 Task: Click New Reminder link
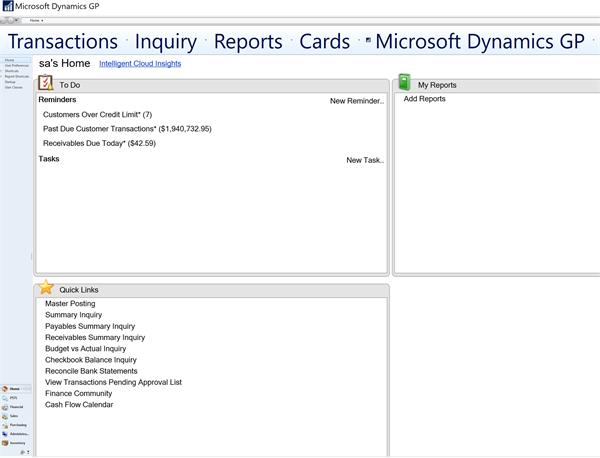pyautogui.click(x=357, y=101)
